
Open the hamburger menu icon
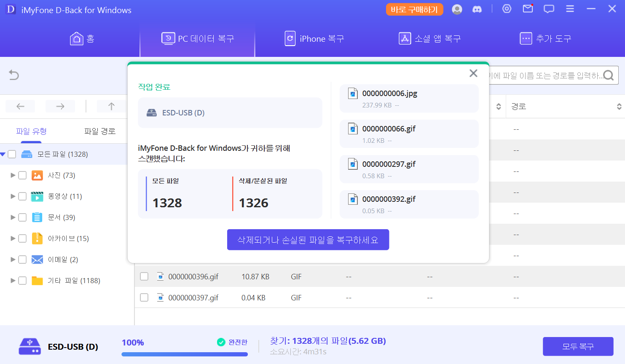tap(570, 9)
